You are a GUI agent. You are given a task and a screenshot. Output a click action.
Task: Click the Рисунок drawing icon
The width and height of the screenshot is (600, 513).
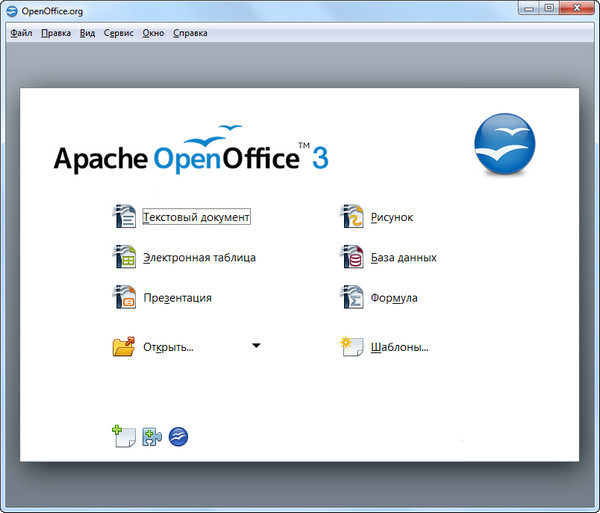(x=352, y=216)
